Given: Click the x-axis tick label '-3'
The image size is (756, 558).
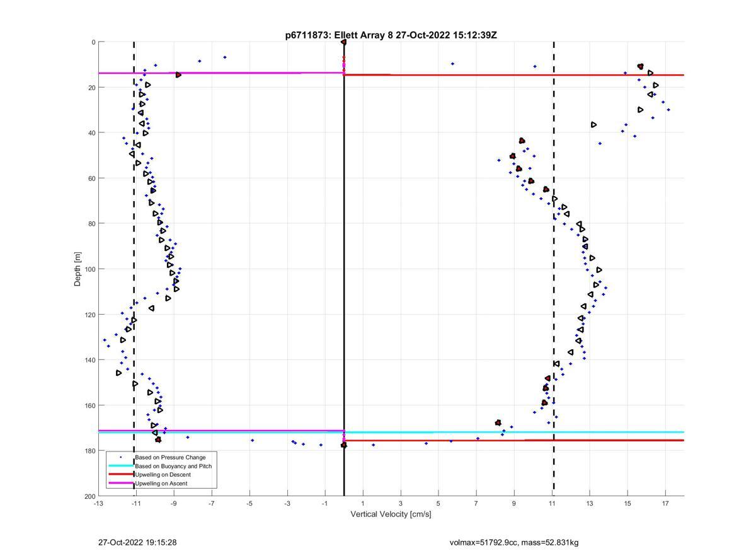Looking at the screenshot, I should [287, 503].
